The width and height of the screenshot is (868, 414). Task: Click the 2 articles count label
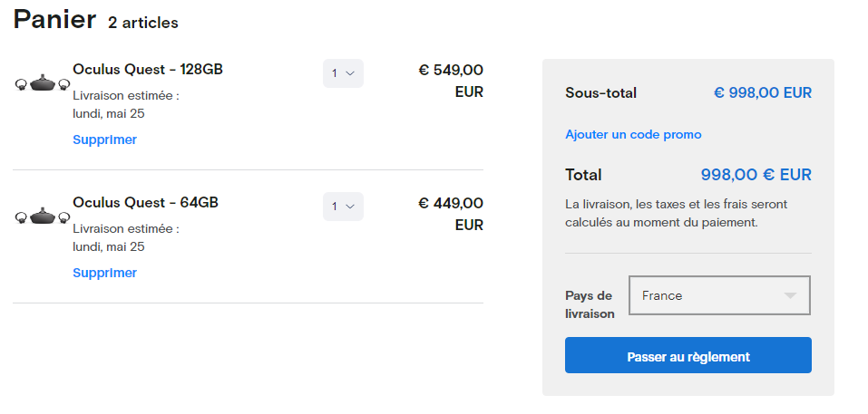[x=143, y=23]
